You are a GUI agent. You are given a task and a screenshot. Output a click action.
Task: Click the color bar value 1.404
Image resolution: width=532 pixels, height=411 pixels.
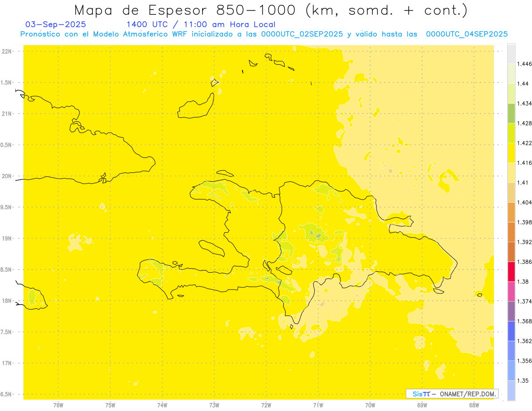point(524,203)
